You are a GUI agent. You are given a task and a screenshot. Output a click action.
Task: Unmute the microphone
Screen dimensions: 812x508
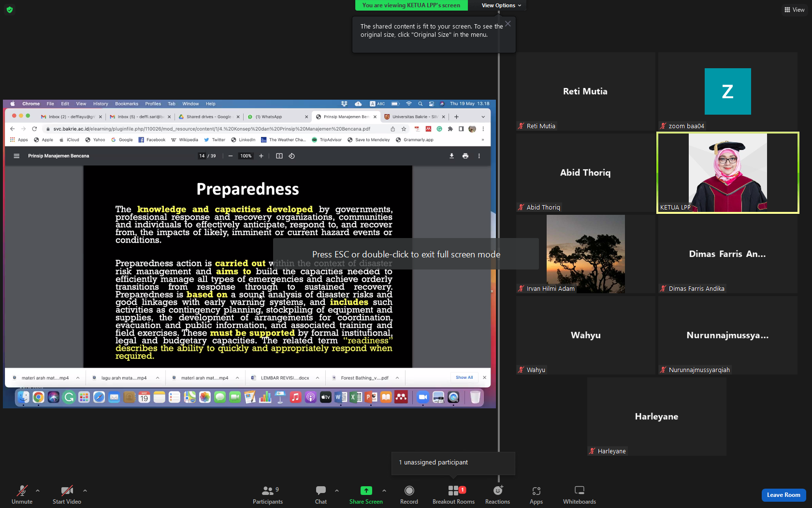click(x=22, y=495)
